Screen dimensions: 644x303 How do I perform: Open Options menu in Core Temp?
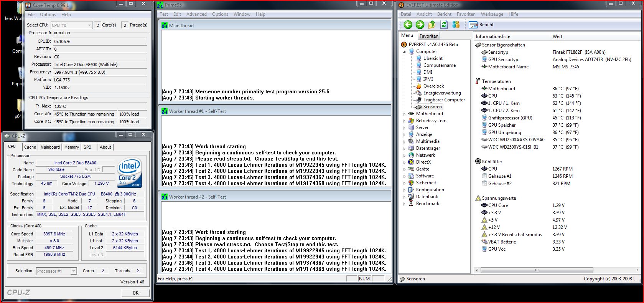[48, 15]
